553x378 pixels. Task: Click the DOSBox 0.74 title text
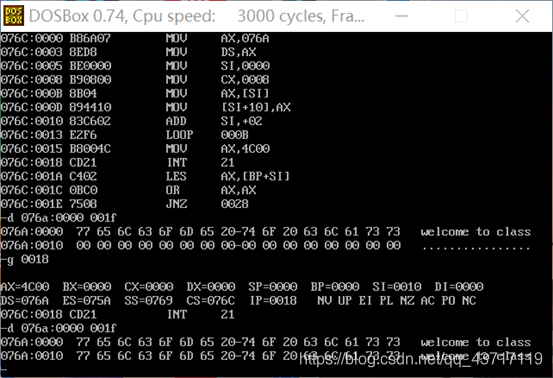tap(196, 16)
